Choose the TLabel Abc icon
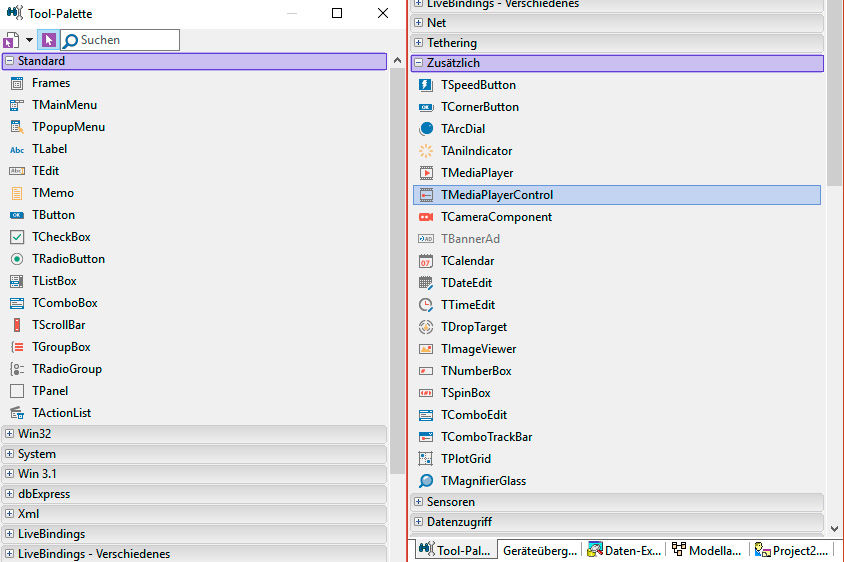 point(17,149)
